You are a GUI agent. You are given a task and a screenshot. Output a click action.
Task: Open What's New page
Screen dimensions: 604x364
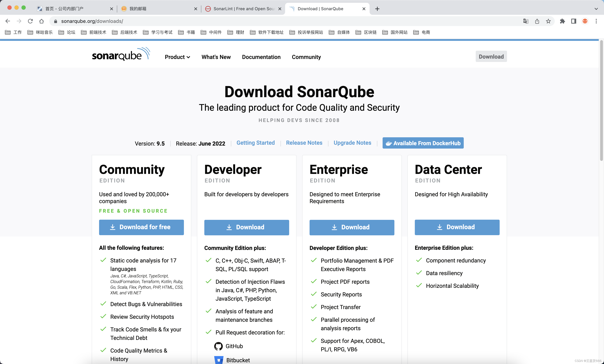[216, 57]
